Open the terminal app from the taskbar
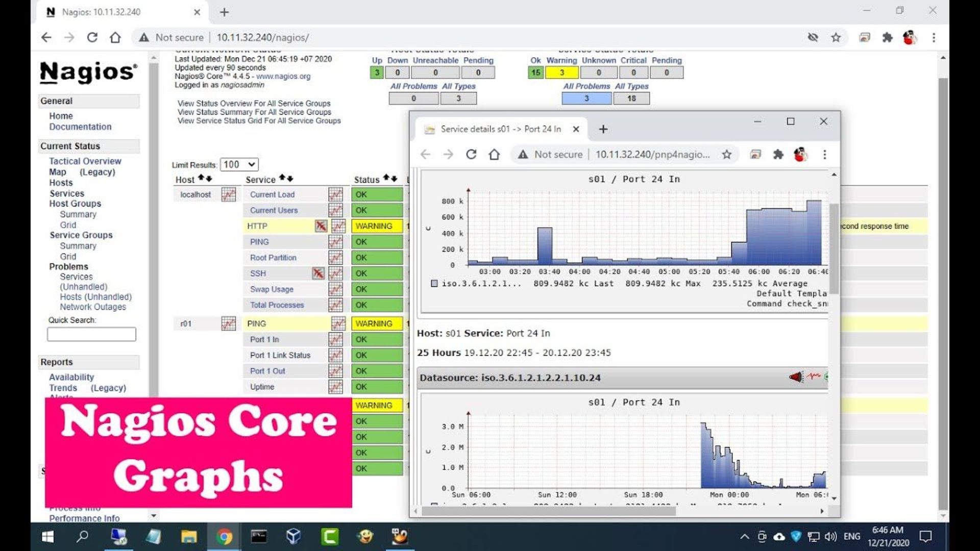Viewport: 980px width, 551px height. [x=259, y=536]
